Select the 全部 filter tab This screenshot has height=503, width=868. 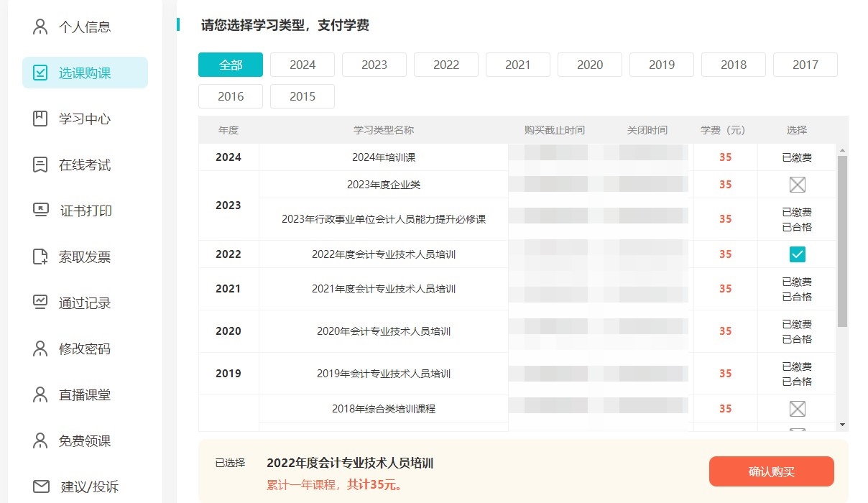click(230, 64)
